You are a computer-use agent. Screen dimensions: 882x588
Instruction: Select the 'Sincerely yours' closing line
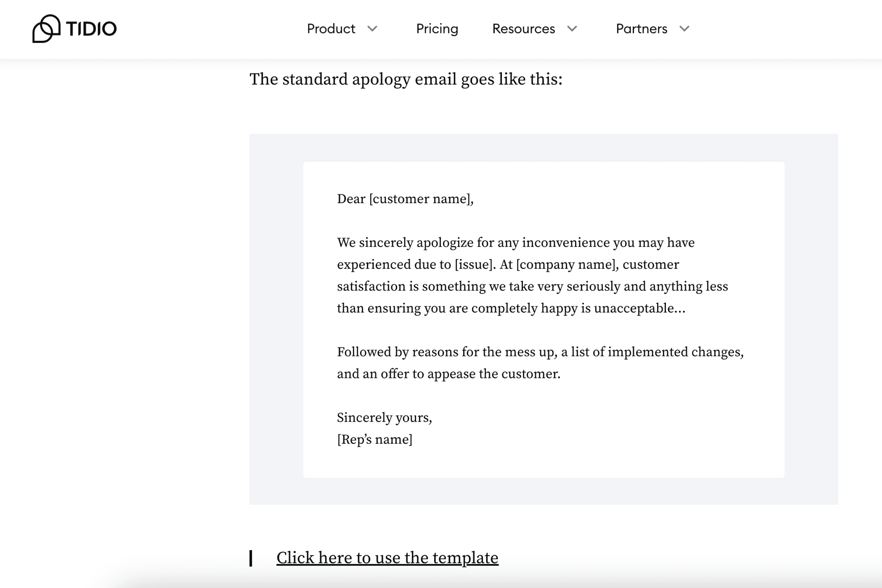pos(385,418)
